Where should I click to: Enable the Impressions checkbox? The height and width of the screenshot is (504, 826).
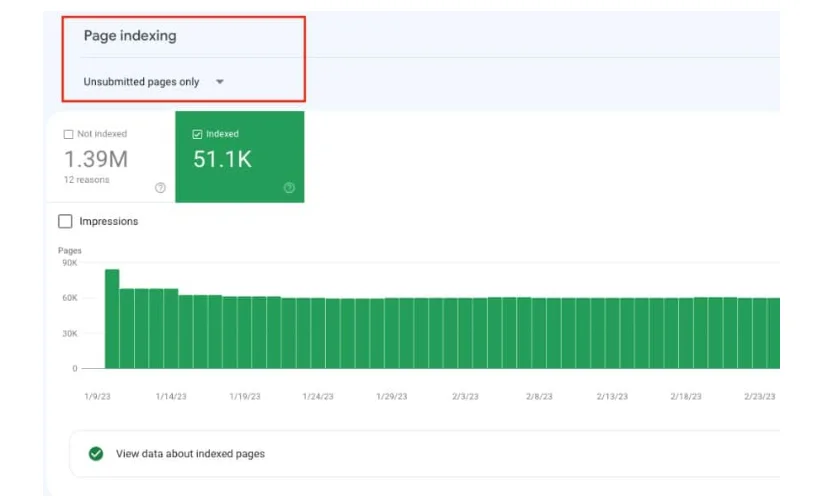click(x=65, y=221)
